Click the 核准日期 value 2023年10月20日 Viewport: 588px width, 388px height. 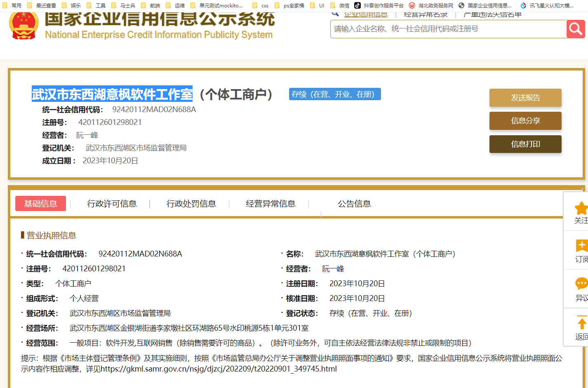click(x=357, y=299)
